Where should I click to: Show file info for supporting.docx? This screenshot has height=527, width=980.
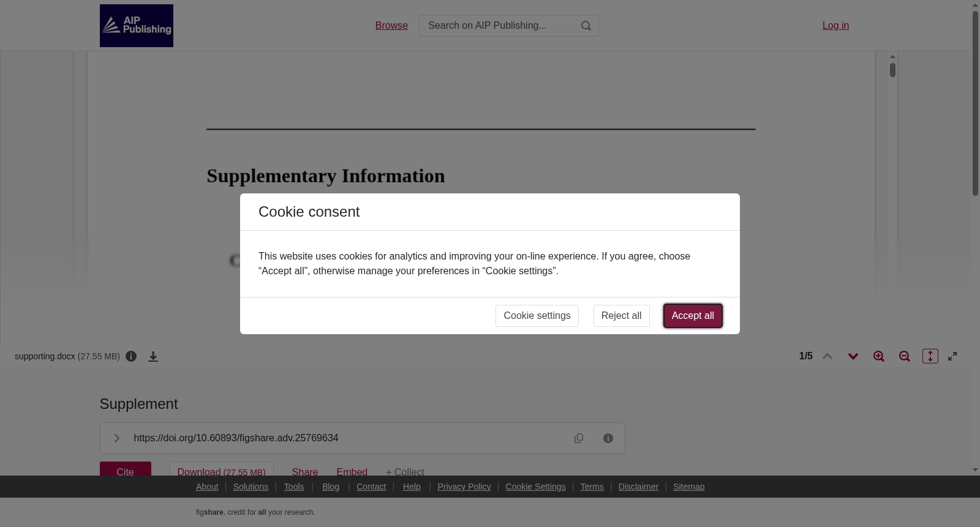tap(131, 356)
